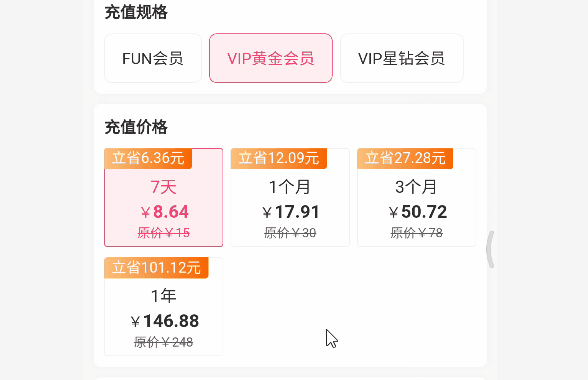Tap the 立省27.28元 discount badge
The width and height of the screenshot is (588, 380).
tap(405, 158)
